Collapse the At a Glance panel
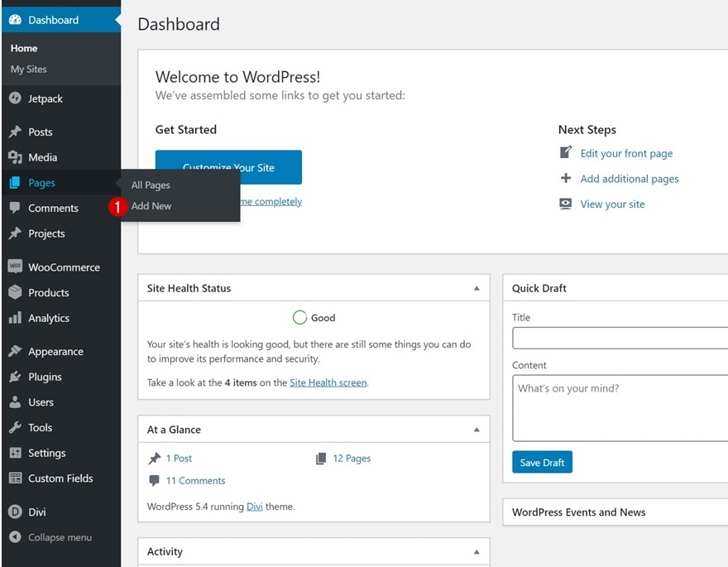728x567 pixels. (477, 430)
